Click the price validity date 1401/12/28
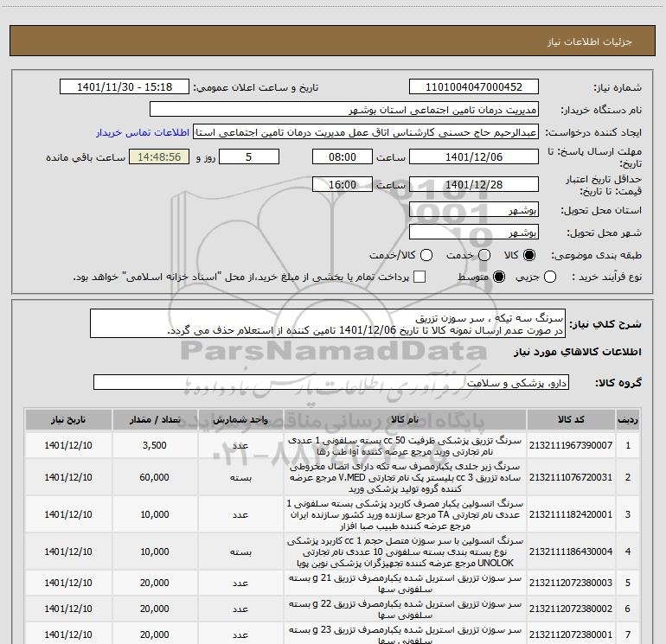The height and width of the screenshot is (644, 666). (474, 185)
